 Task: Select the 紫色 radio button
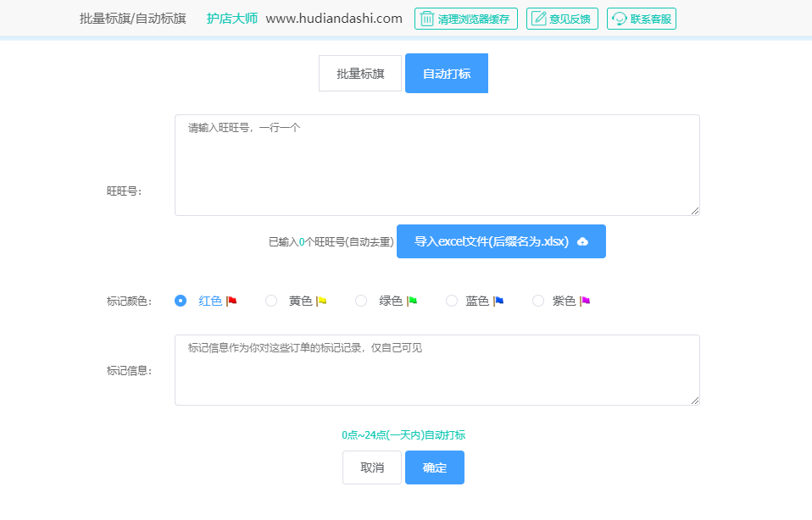(x=537, y=300)
